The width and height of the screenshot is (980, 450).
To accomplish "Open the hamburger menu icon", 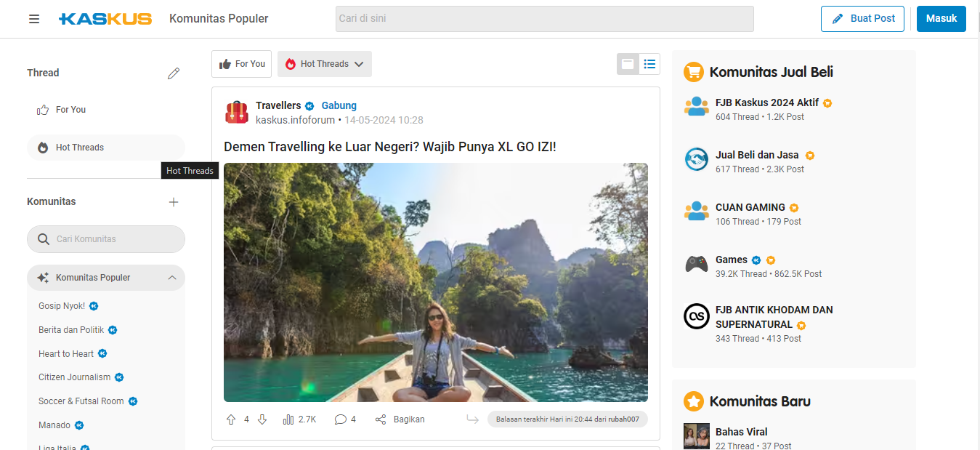I will point(34,19).
